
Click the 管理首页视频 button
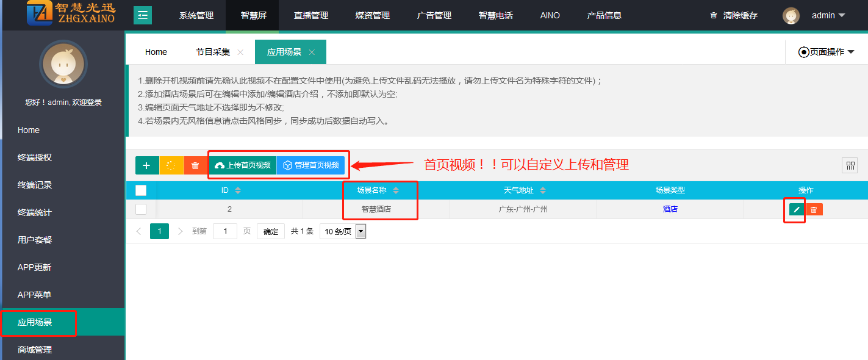pos(310,165)
